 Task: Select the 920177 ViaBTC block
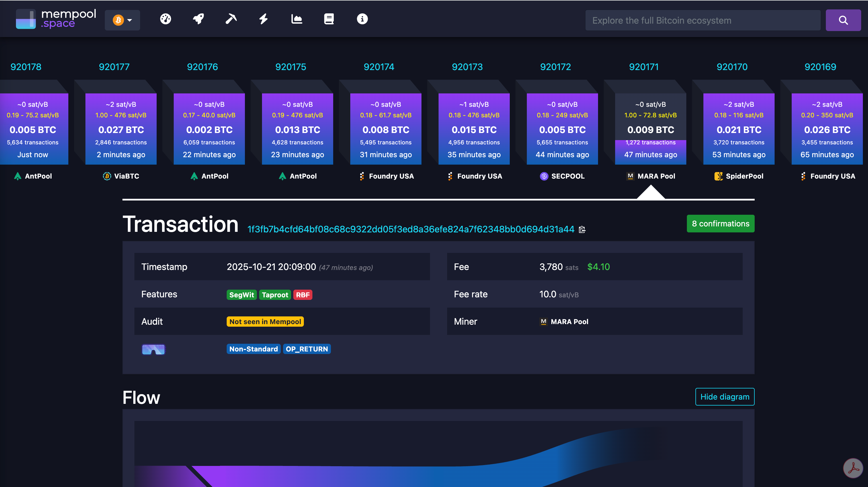(x=121, y=129)
